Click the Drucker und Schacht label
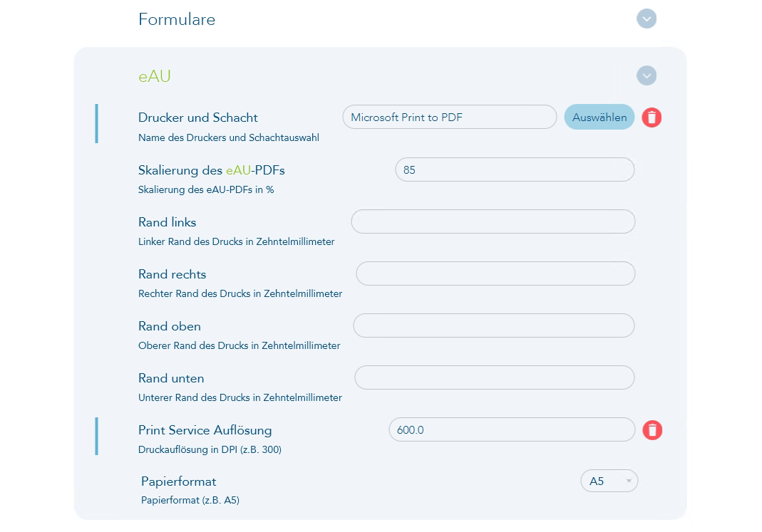 198,118
